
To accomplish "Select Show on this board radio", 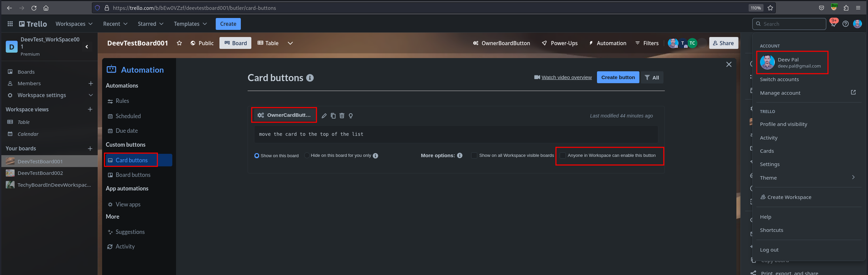I will click(x=257, y=155).
